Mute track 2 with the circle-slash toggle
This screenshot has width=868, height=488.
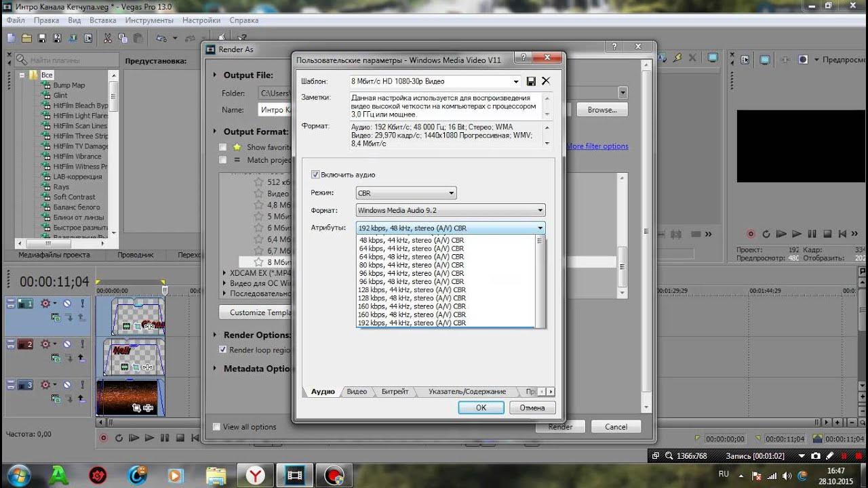tap(67, 344)
